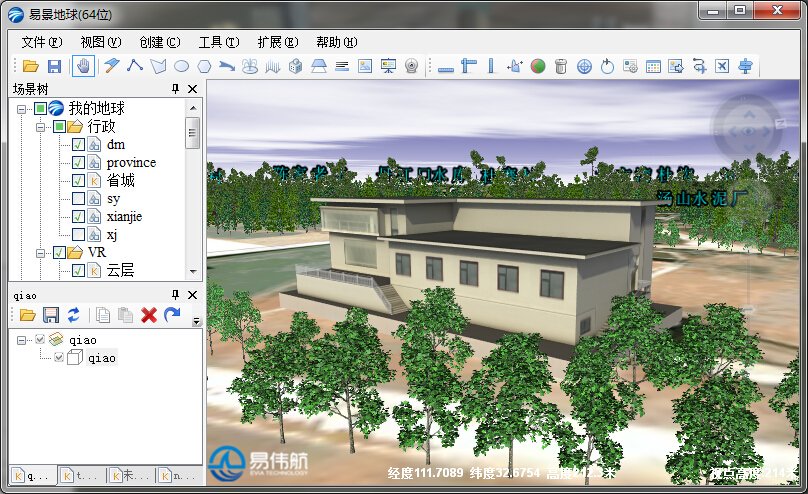This screenshot has height=494, width=808.
Task: Click the trash can clear icon
Action: pyautogui.click(x=561, y=66)
